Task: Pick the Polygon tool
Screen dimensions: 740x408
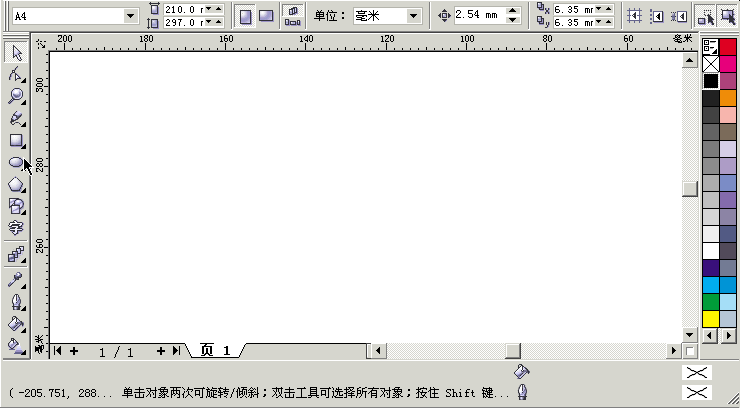Action: tap(16, 184)
